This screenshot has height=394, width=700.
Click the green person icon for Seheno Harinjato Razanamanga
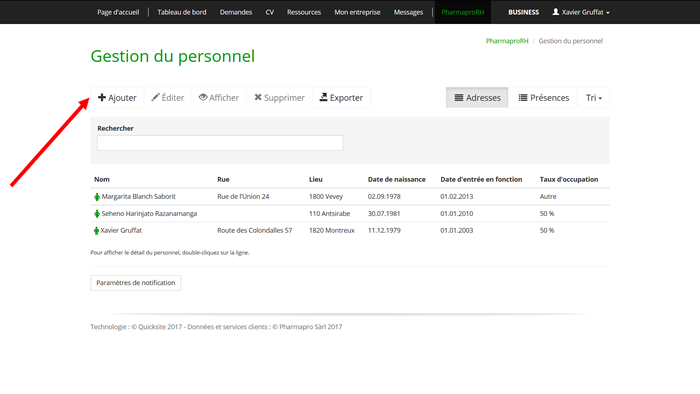[x=97, y=214]
